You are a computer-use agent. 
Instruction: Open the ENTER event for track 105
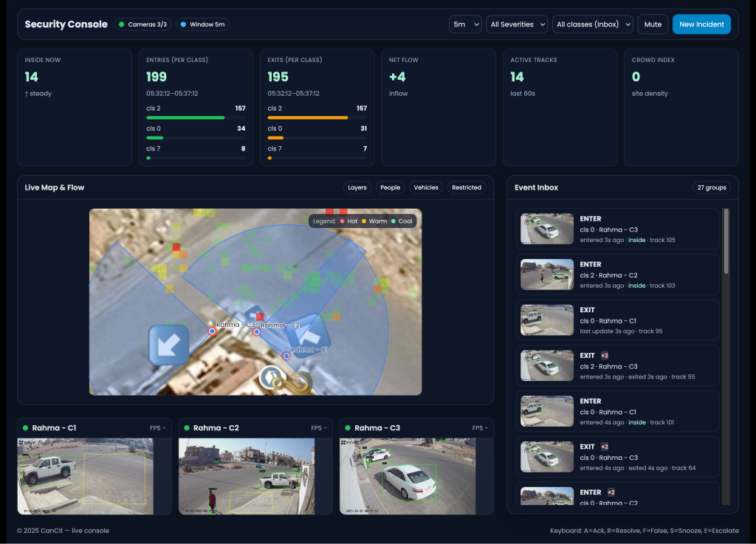pyautogui.click(x=617, y=229)
